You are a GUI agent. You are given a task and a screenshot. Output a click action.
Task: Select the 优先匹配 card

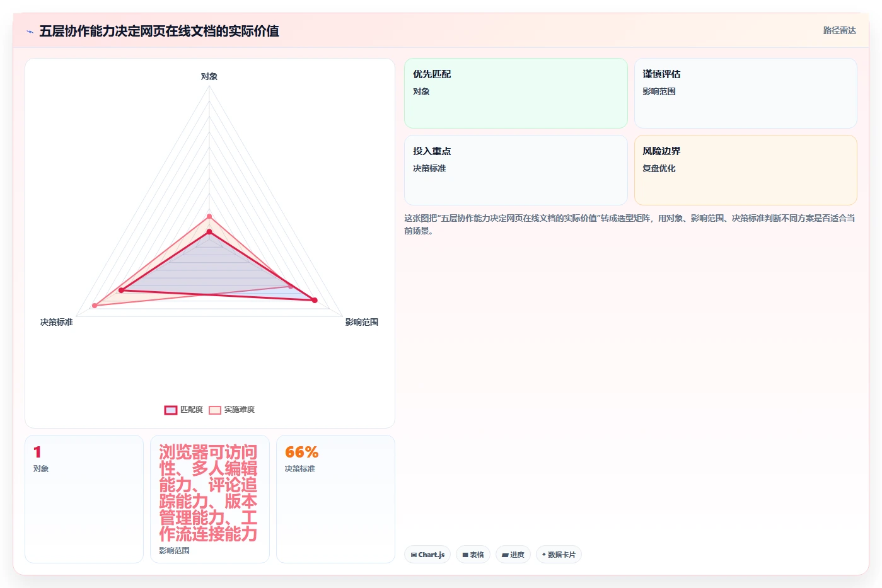point(516,93)
